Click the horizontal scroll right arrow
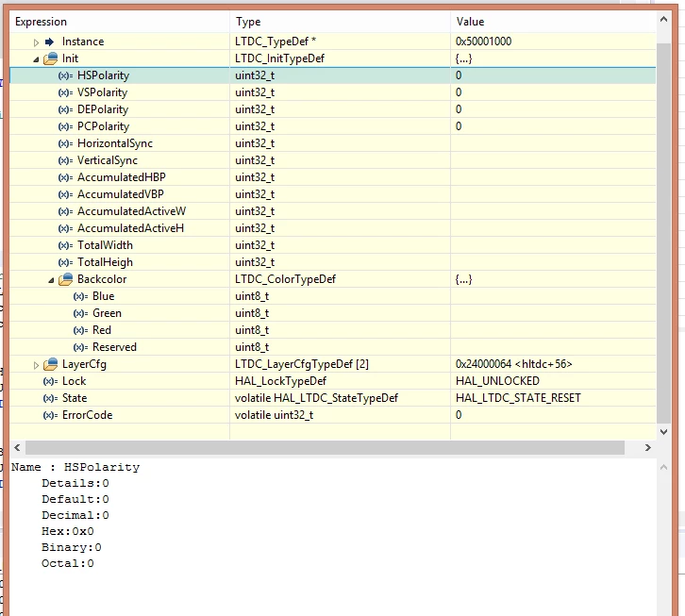This screenshot has width=685, height=616. [x=648, y=447]
